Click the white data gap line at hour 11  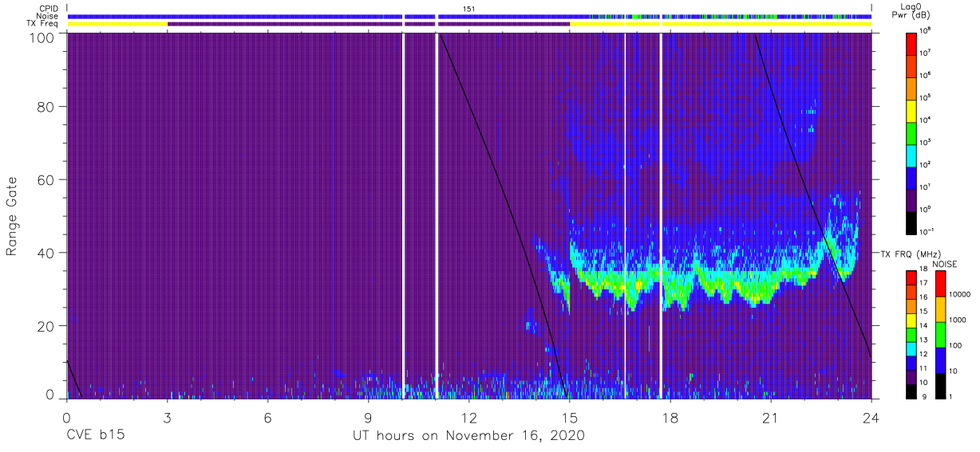point(437,216)
